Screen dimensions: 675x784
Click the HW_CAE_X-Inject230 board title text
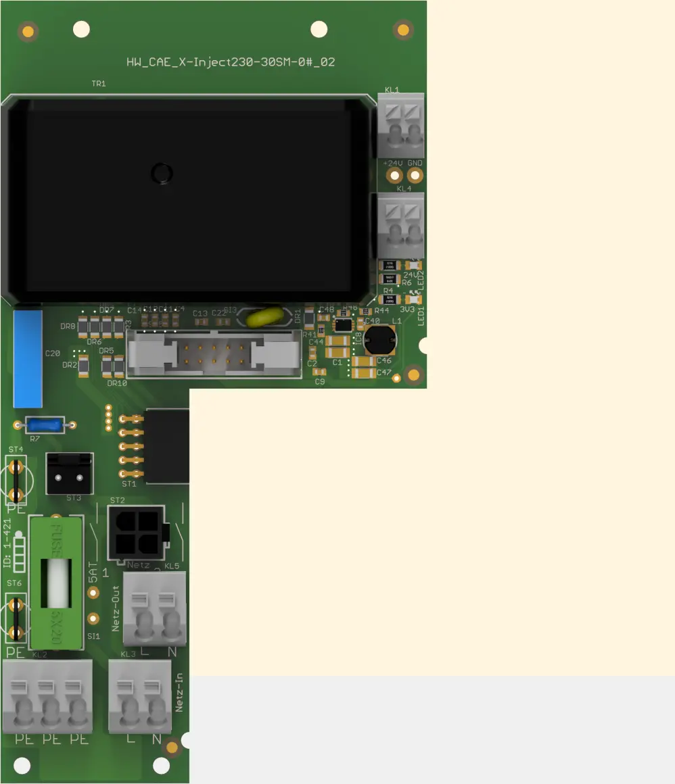pyautogui.click(x=231, y=62)
